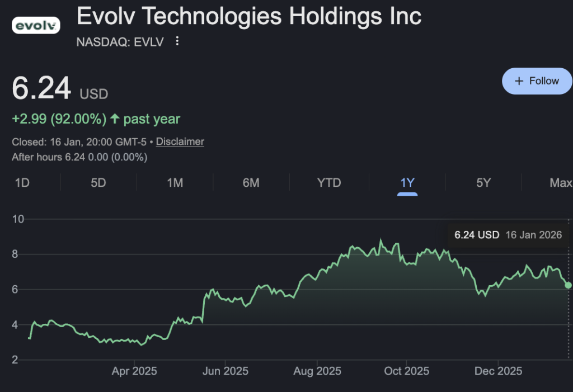
Task: Select the YTD range tab
Action: pyautogui.click(x=328, y=183)
